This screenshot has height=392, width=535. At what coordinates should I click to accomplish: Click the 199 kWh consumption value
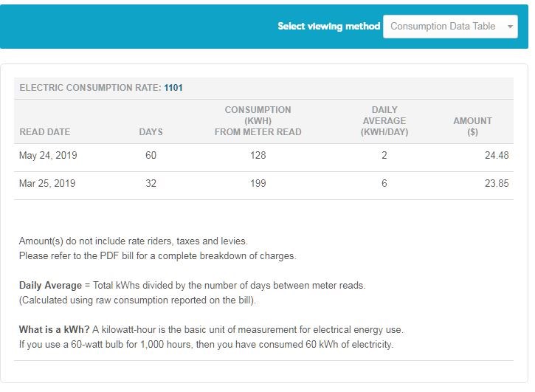tap(258, 184)
